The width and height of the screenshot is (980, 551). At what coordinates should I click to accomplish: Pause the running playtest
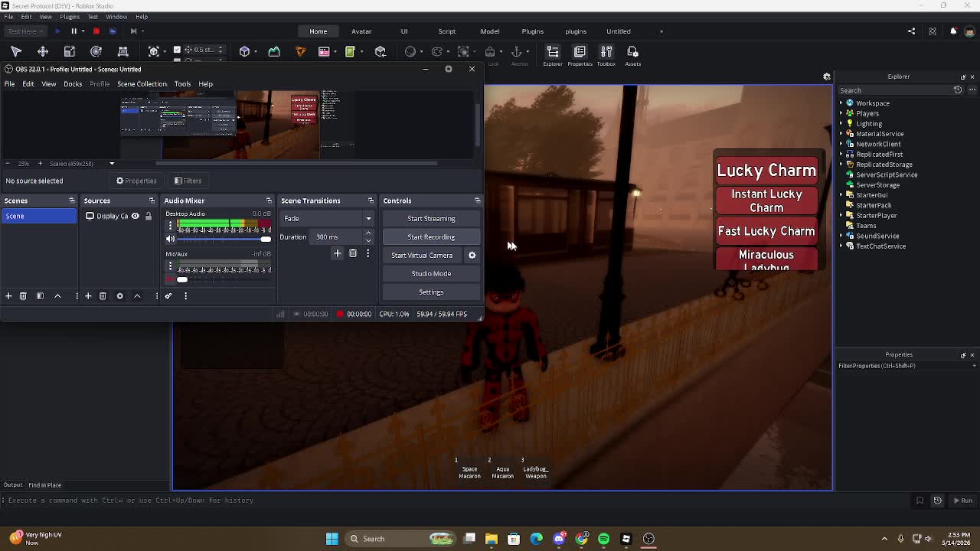click(74, 31)
